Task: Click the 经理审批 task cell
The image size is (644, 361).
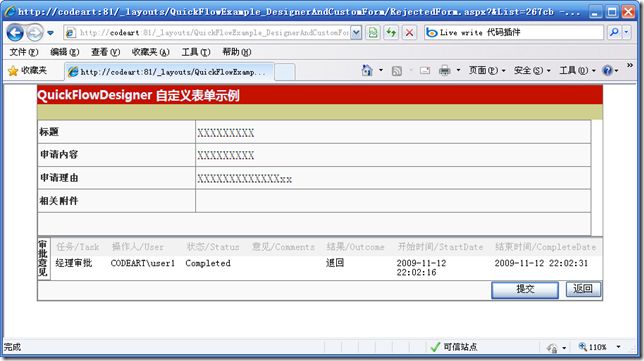Action: tap(74, 263)
